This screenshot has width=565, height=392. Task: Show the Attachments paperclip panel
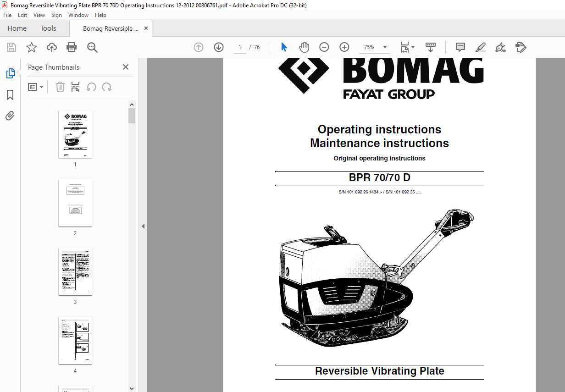[x=10, y=116]
